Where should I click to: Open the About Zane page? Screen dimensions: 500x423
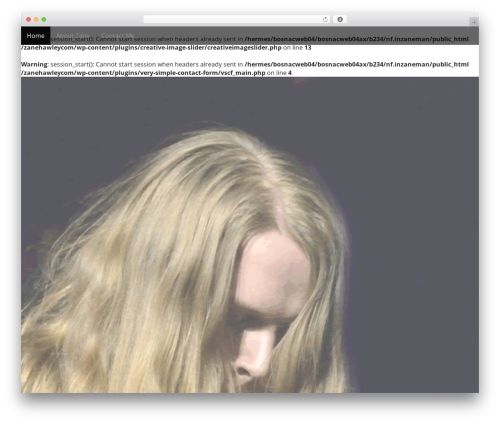click(73, 36)
